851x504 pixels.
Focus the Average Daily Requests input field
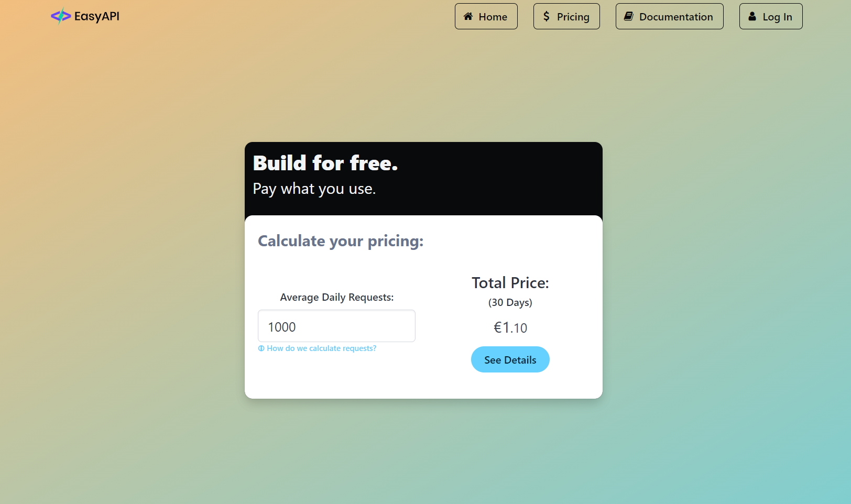pos(336,326)
